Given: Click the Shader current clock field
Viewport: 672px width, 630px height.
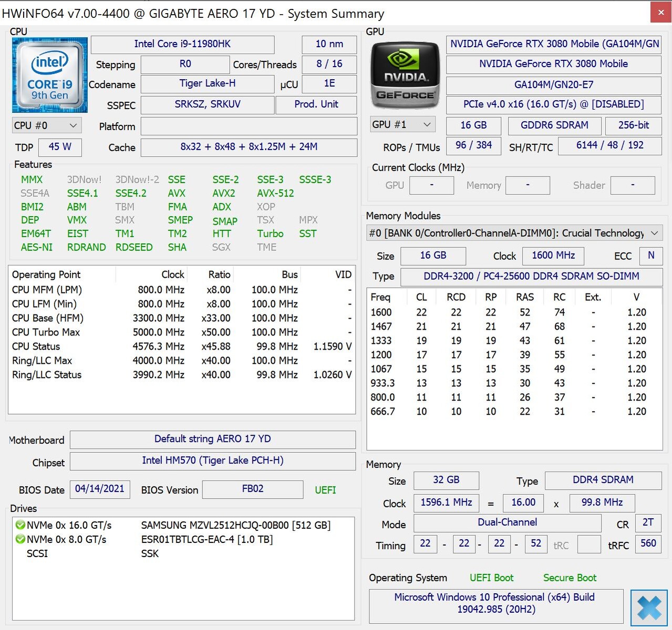Looking at the screenshot, I should [633, 185].
